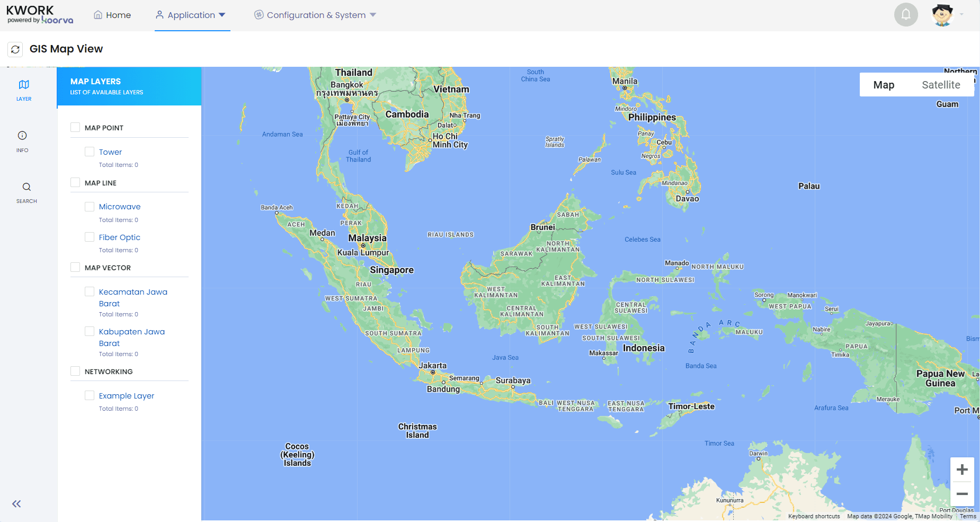Zoom out the map with minus button
Screen dimensions: 980x522
point(962,494)
